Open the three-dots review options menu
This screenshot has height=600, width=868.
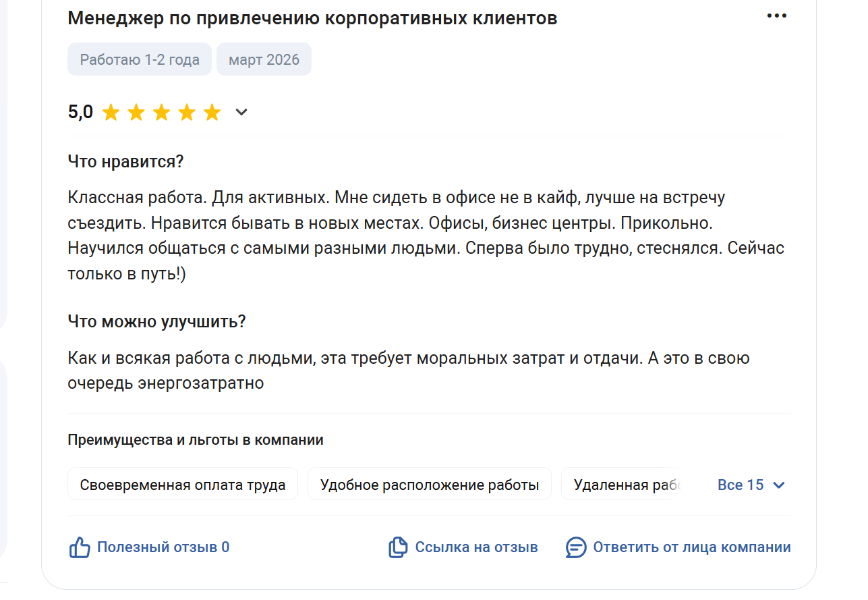point(777,16)
